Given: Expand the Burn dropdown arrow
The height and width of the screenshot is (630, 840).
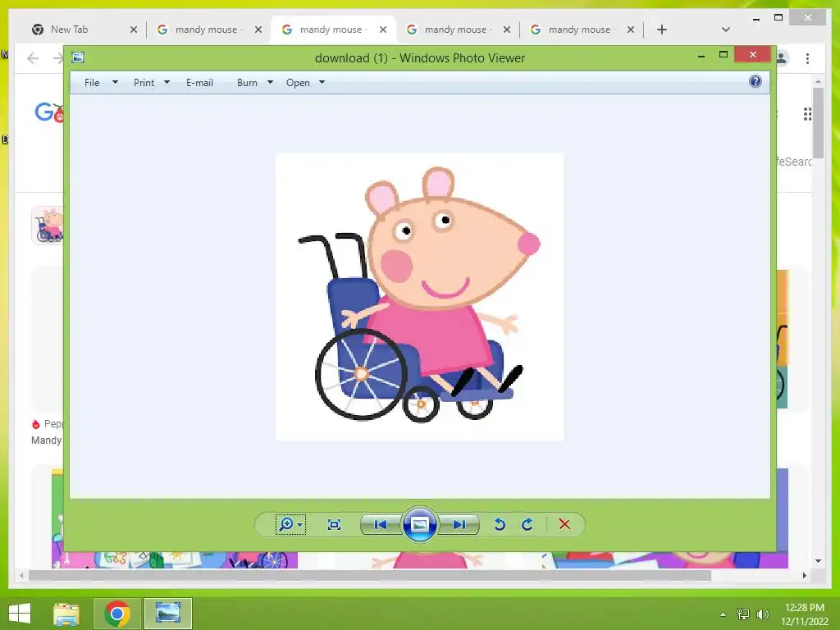Looking at the screenshot, I should (x=270, y=83).
